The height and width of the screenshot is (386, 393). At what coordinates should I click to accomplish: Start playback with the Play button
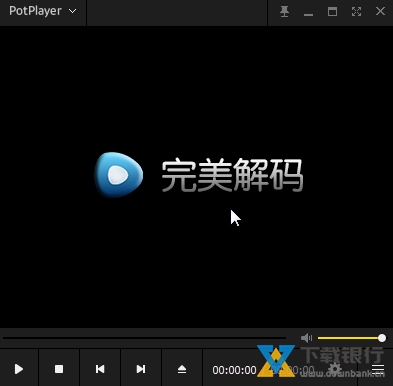coord(19,369)
